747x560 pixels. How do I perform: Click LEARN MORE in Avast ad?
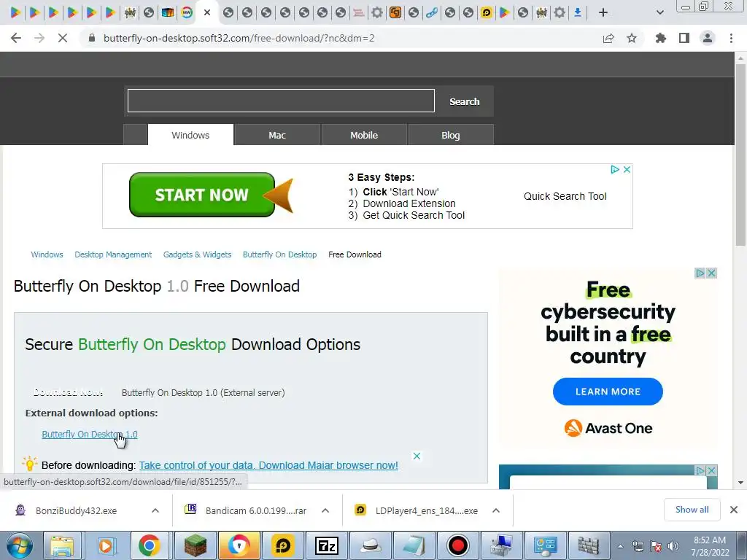[608, 392]
